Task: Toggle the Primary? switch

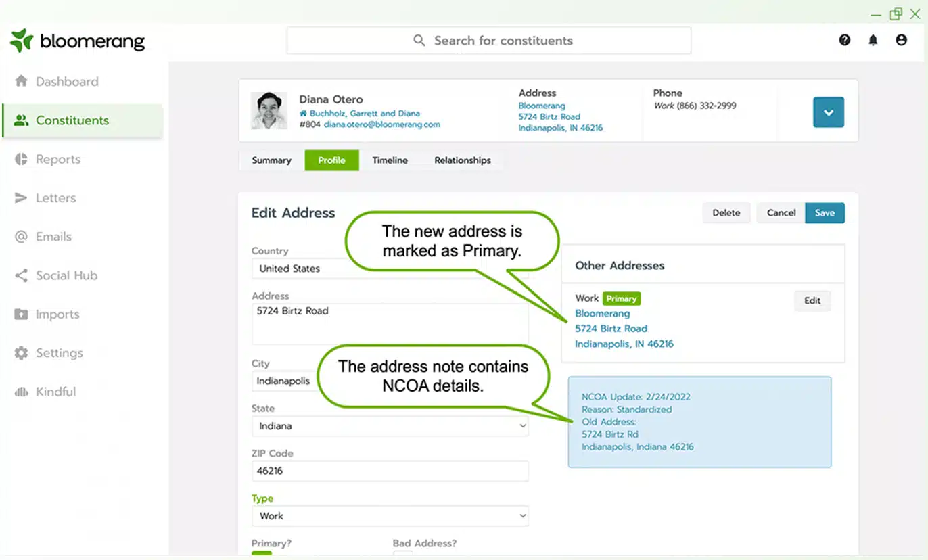Action: [262, 555]
